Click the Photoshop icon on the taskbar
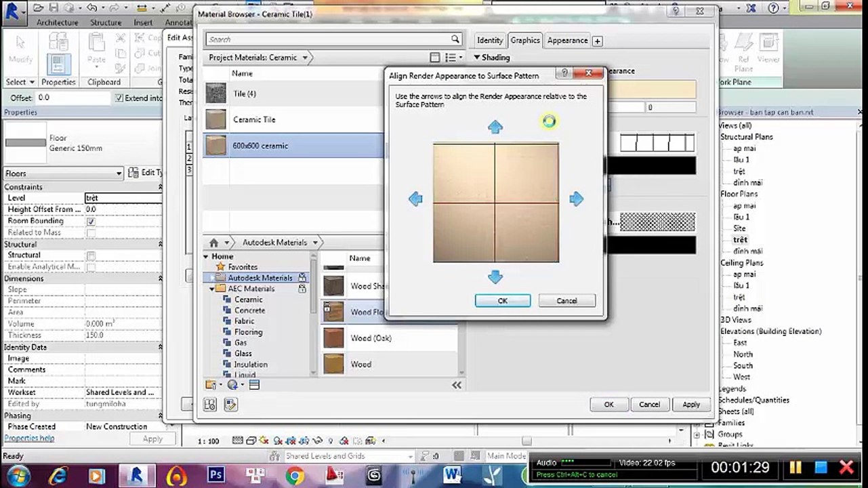Viewport: 868px width, 488px height. pyautogui.click(x=216, y=476)
